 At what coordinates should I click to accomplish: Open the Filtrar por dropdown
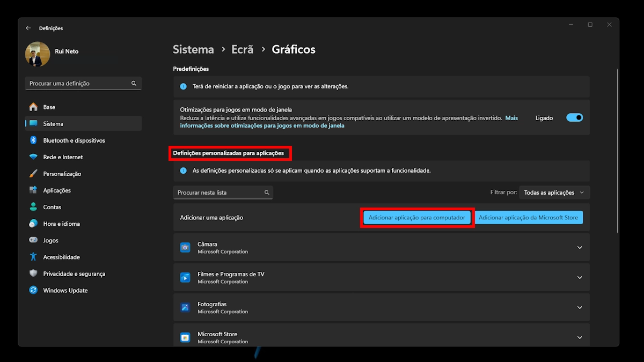(x=554, y=193)
